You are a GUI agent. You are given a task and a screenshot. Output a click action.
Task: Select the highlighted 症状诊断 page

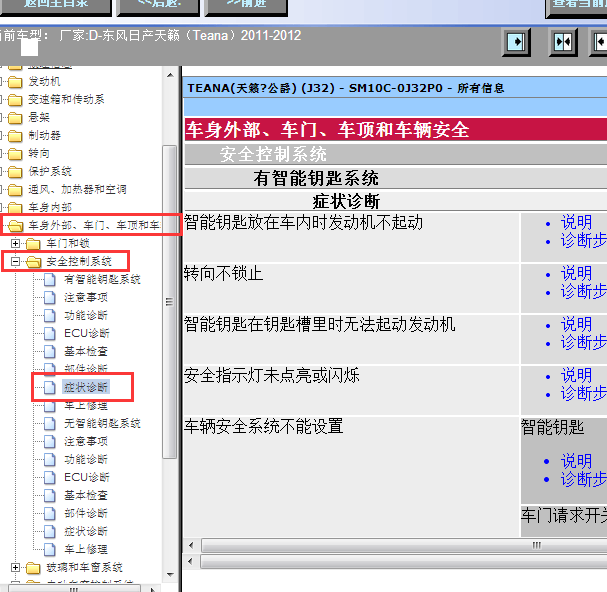[86, 387]
